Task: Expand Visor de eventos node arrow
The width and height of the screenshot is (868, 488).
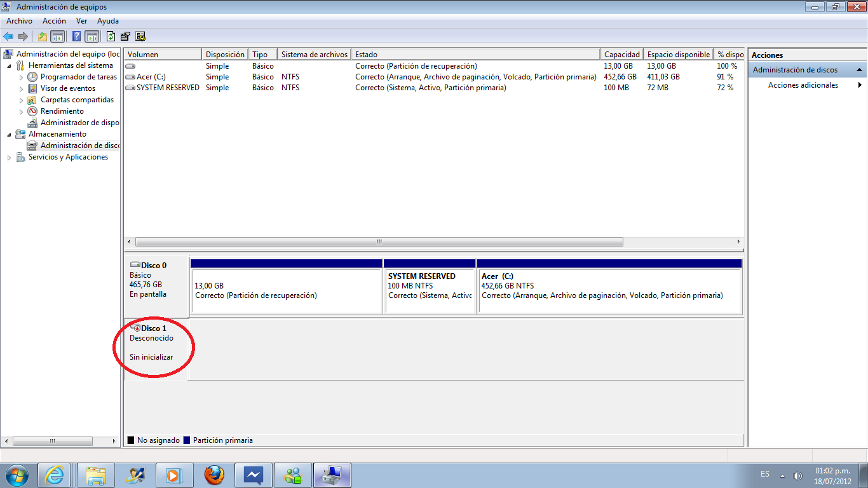Action: click(x=21, y=88)
